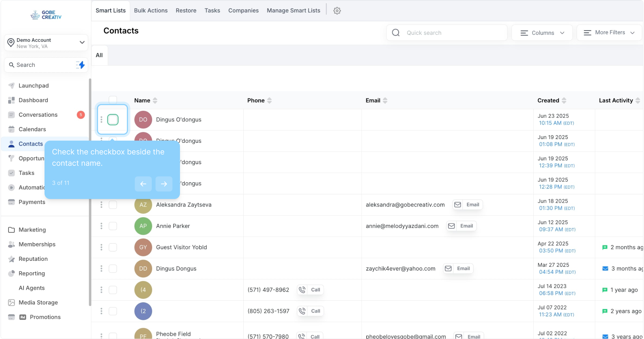Go back to previous tour step arrow

tap(143, 184)
